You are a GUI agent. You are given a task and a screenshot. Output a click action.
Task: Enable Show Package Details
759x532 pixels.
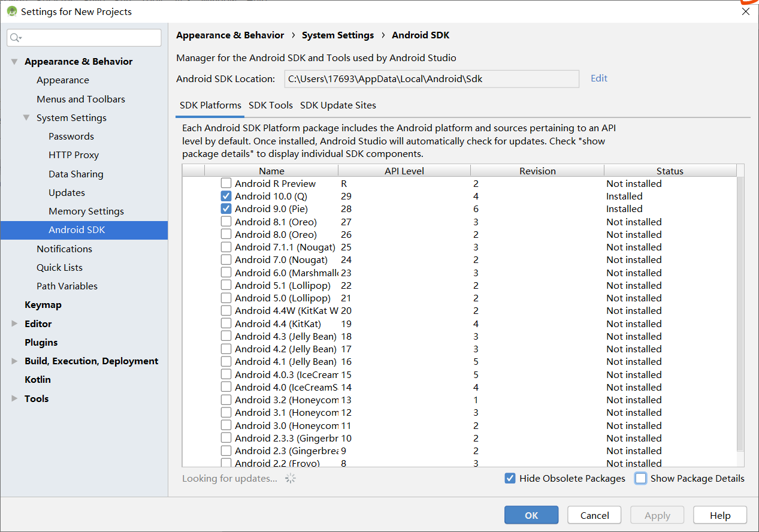click(x=640, y=478)
